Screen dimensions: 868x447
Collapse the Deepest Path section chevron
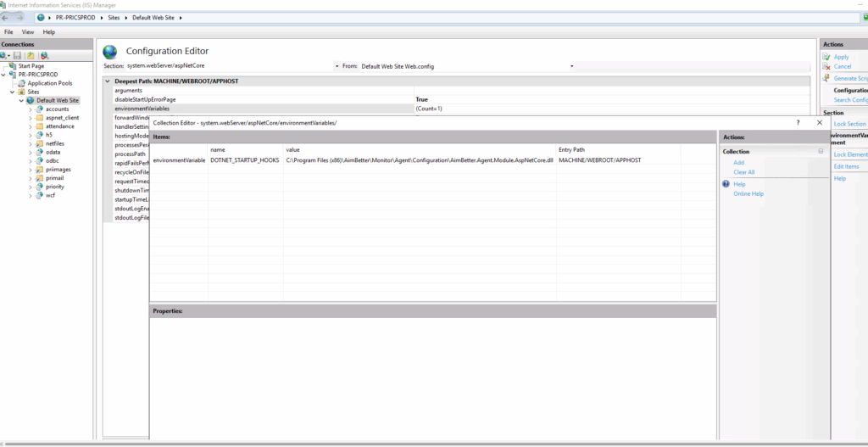[x=108, y=81]
